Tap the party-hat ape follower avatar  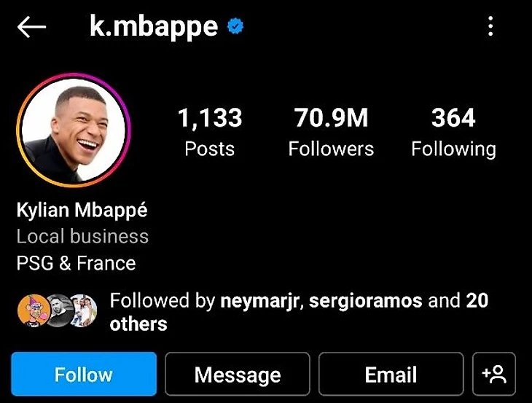coord(34,310)
